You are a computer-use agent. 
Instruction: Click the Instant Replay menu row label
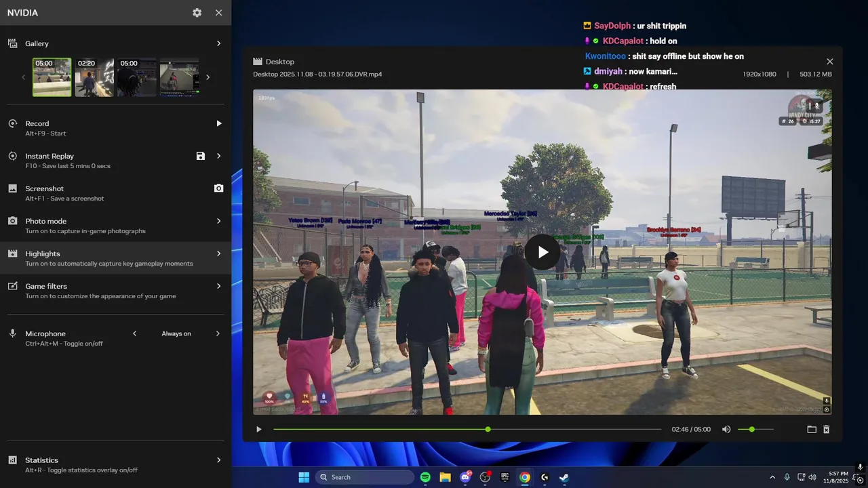(x=50, y=156)
